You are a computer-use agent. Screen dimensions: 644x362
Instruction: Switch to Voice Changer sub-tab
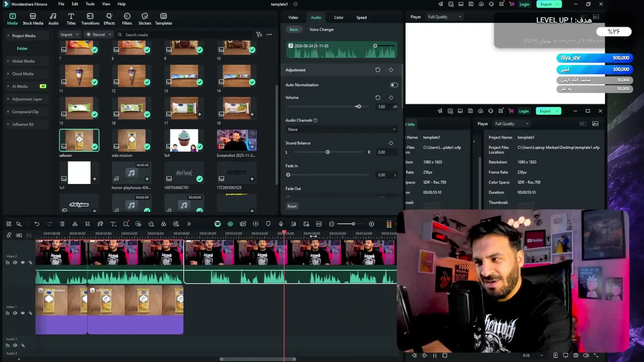point(321,30)
